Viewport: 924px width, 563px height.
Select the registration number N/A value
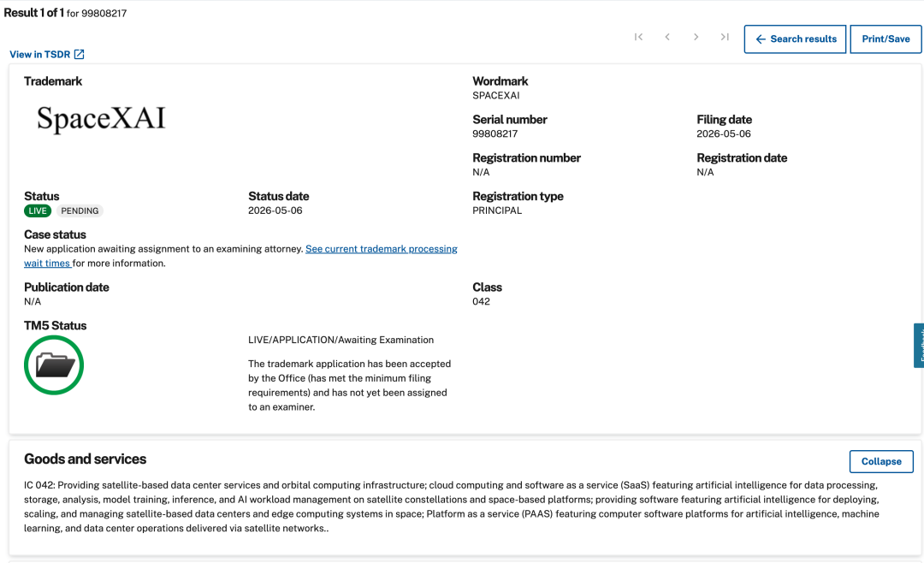coord(481,172)
